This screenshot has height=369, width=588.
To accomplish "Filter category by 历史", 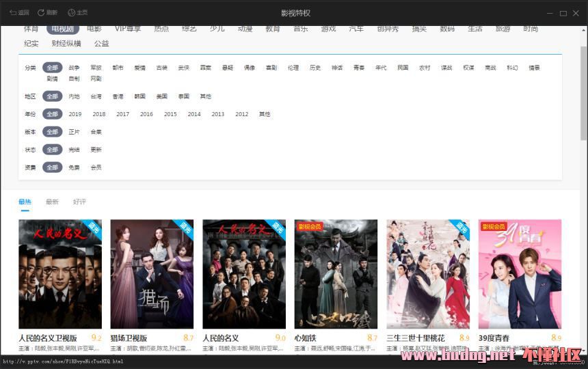I will point(315,68).
